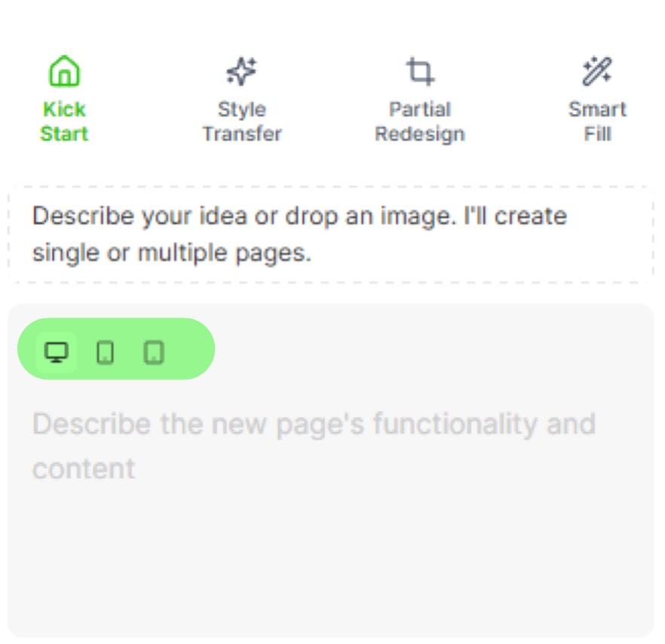The width and height of the screenshot is (665, 644).
Task: Switch to the Style Transfer tab
Action: click(x=241, y=98)
